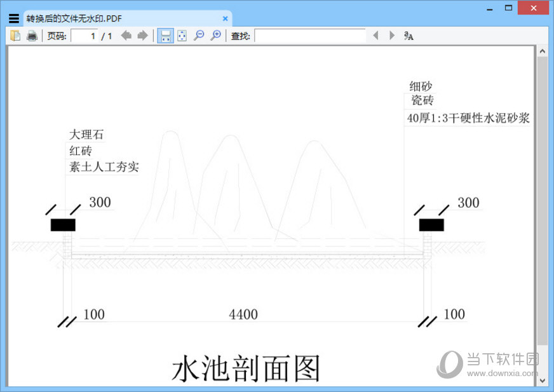The height and width of the screenshot is (392, 554).
Task: Click the vertical scrollbar thumb
Action: click(x=543, y=201)
